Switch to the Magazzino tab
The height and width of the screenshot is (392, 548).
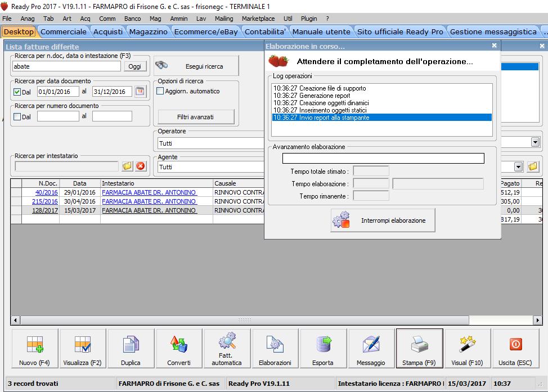pos(148,32)
